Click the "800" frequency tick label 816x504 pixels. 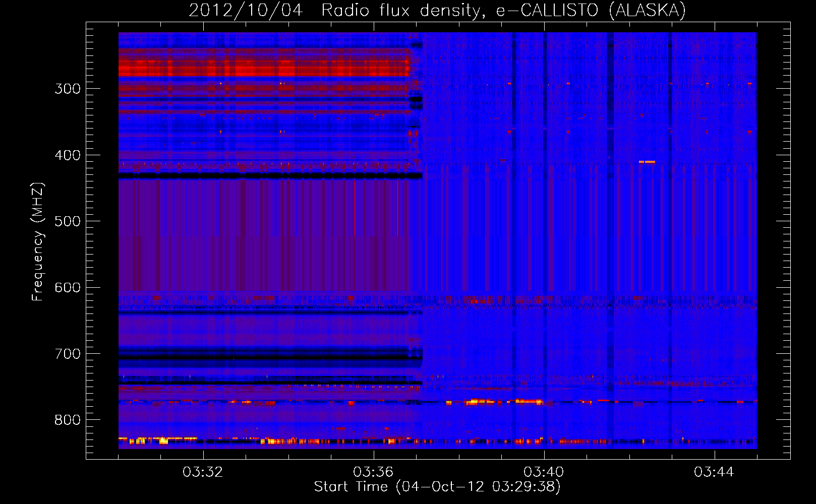coord(68,420)
